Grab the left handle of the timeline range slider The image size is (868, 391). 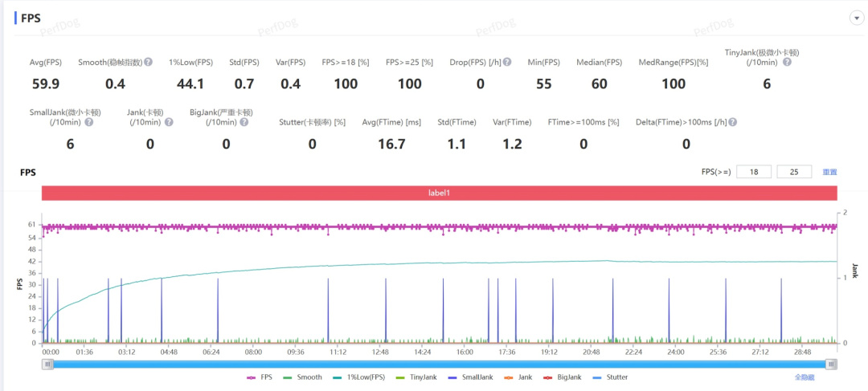coord(48,364)
